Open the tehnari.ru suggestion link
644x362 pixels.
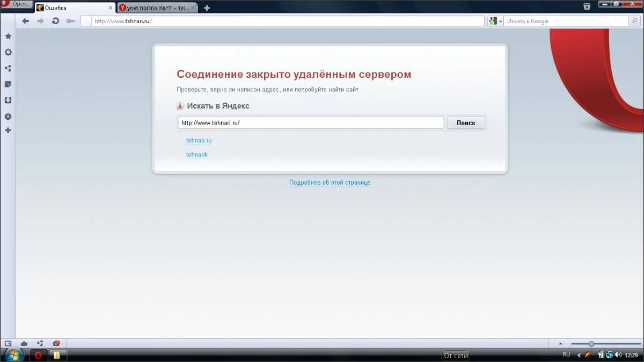(x=199, y=141)
